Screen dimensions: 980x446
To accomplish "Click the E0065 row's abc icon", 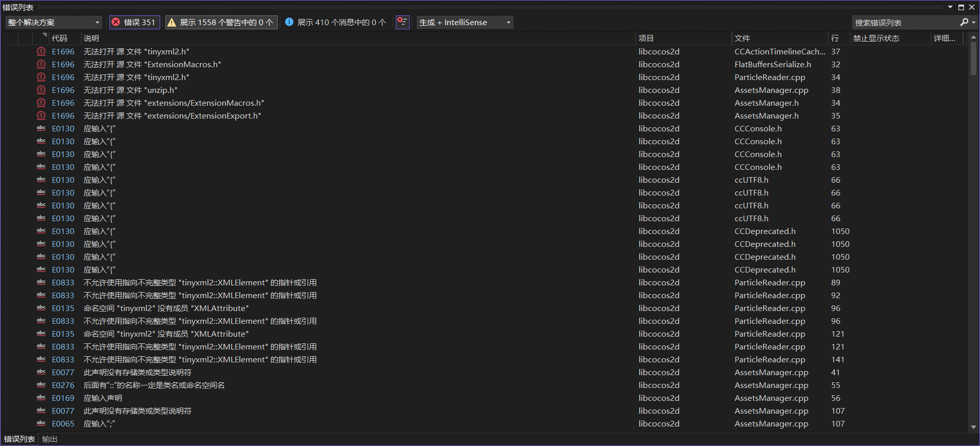I will (x=41, y=423).
